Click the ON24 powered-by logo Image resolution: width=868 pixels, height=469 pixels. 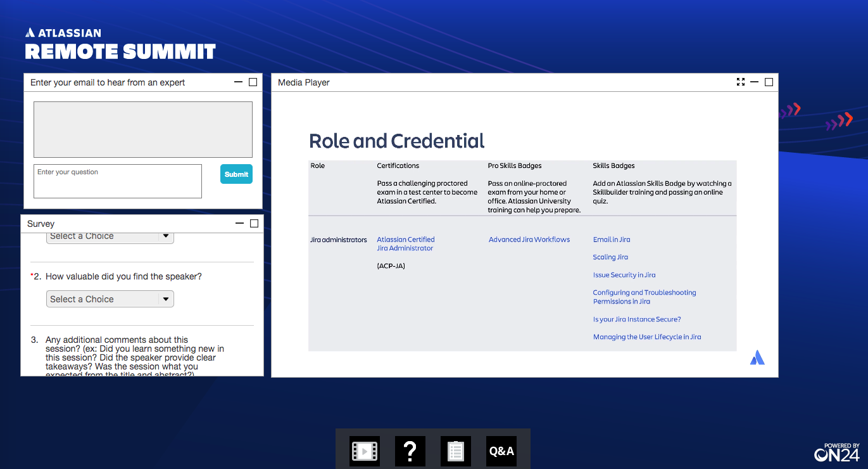[836, 452]
